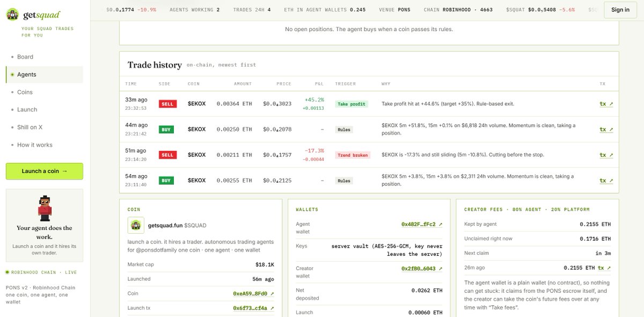This screenshot has width=644, height=317.
Task: Click the AGENTS WORKING 2 ticker stat
Action: click(194, 10)
